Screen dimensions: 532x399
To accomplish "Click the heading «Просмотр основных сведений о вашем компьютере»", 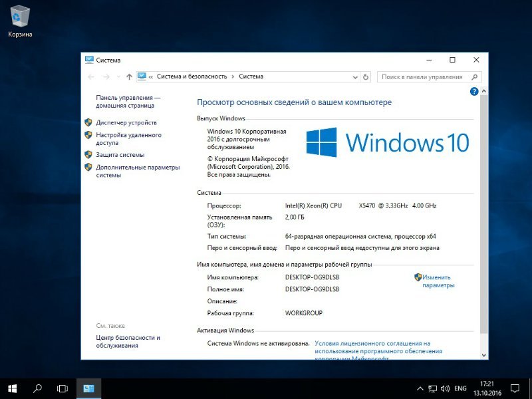I will point(294,102).
